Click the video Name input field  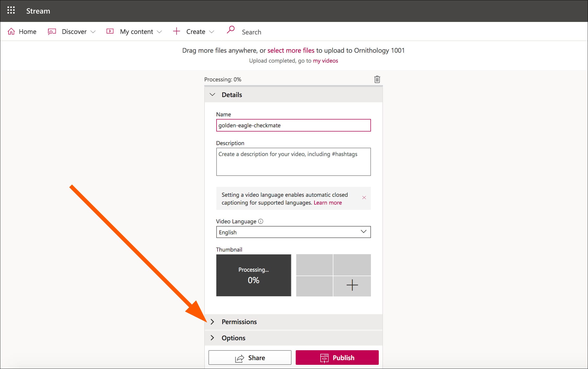293,125
